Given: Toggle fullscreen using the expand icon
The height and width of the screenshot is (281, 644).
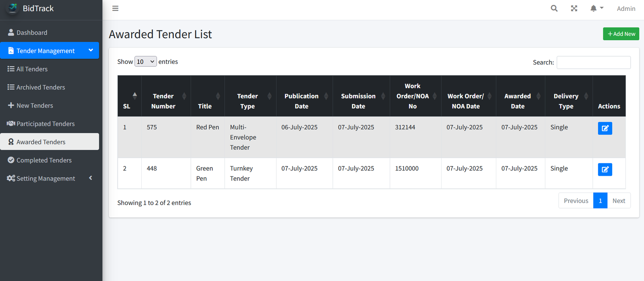Looking at the screenshot, I should coord(574,8).
